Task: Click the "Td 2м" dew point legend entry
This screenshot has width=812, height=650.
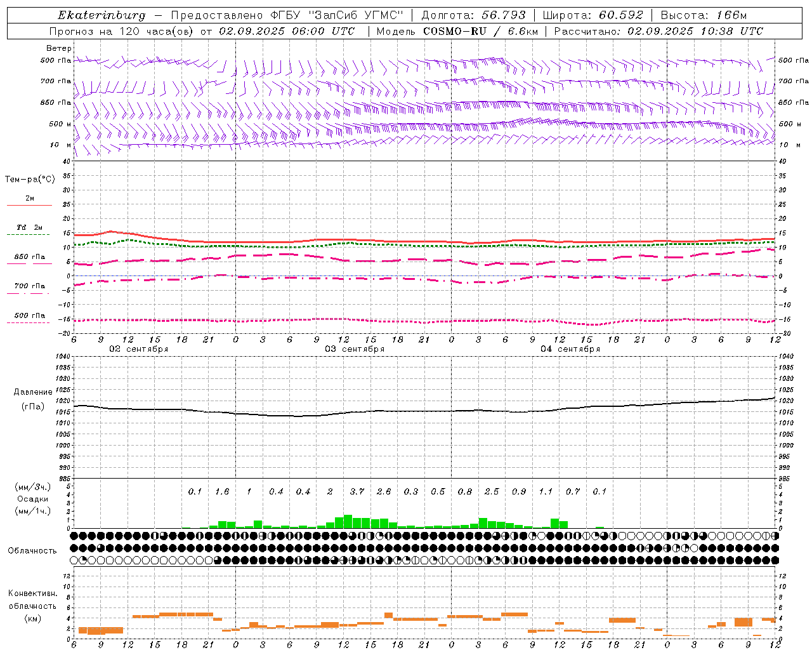Action: pyautogui.click(x=29, y=227)
